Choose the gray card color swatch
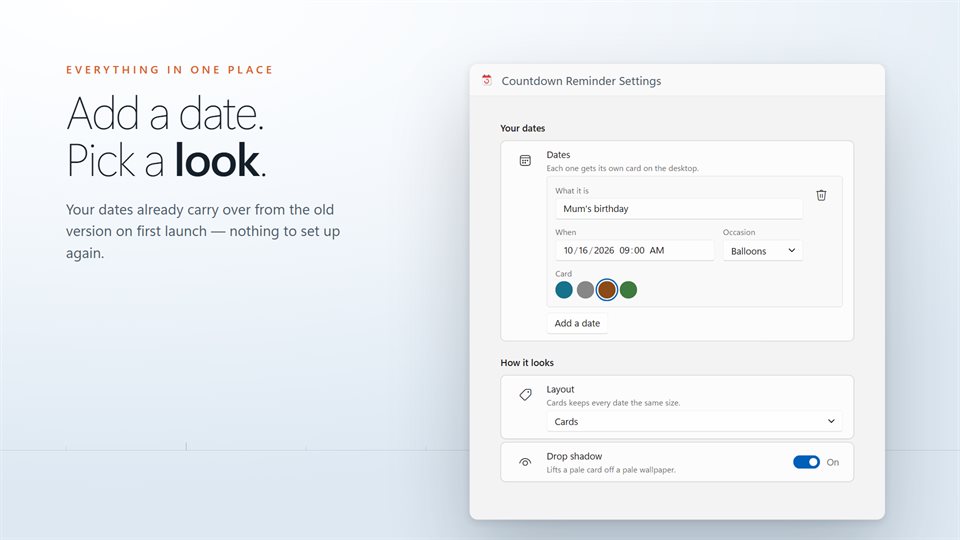This screenshot has height=540, width=960. (x=585, y=290)
